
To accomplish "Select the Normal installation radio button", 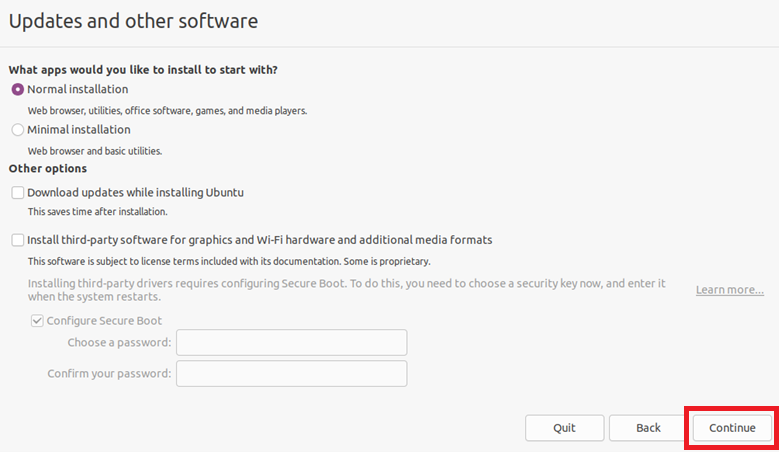I will point(18,89).
